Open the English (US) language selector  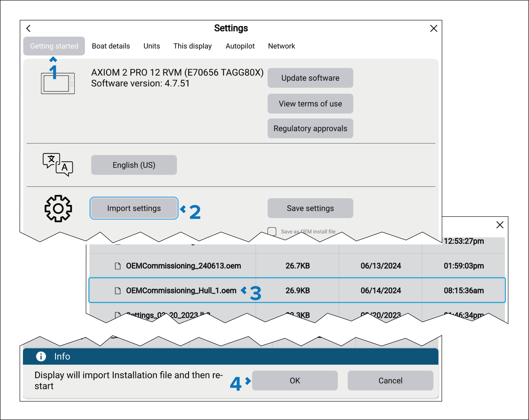click(x=134, y=165)
